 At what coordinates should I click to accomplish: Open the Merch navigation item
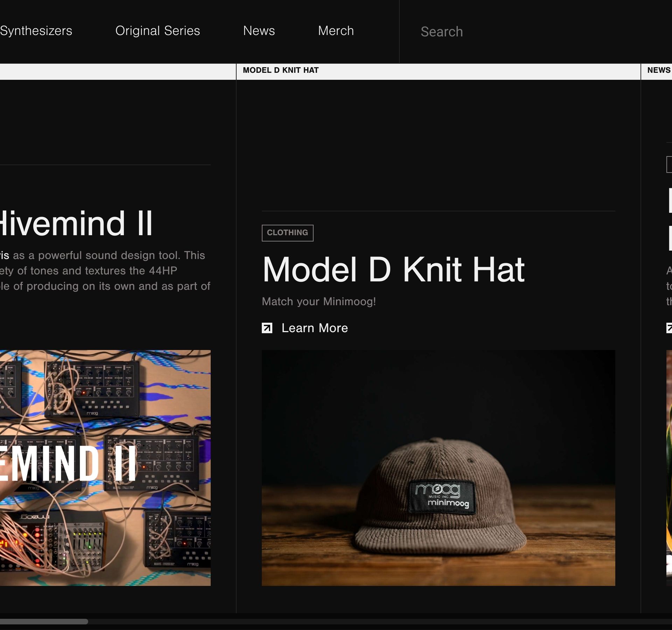click(x=336, y=31)
